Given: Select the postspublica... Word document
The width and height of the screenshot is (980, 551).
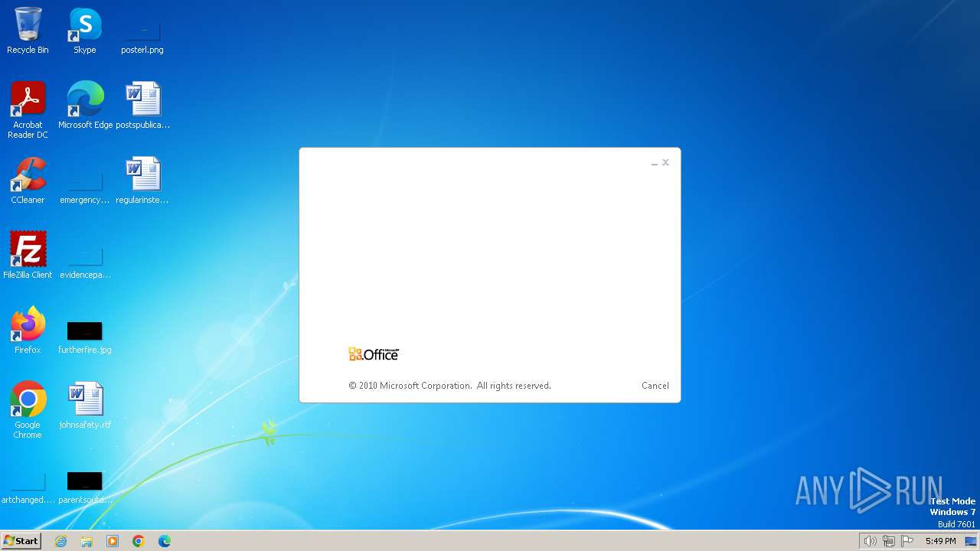Looking at the screenshot, I should 142,105.
